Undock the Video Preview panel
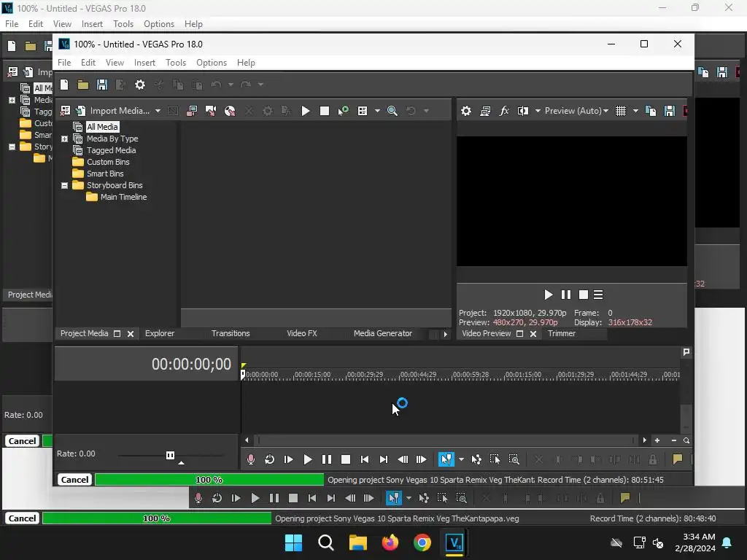The height and width of the screenshot is (560, 747). (519, 334)
